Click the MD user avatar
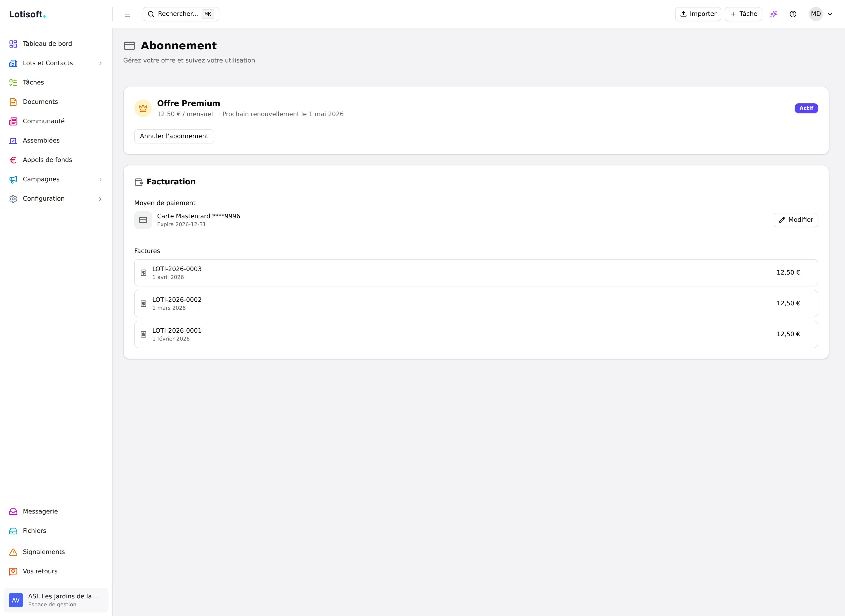Image resolution: width=845 pixels, height=616 pixels. [816, 14]
